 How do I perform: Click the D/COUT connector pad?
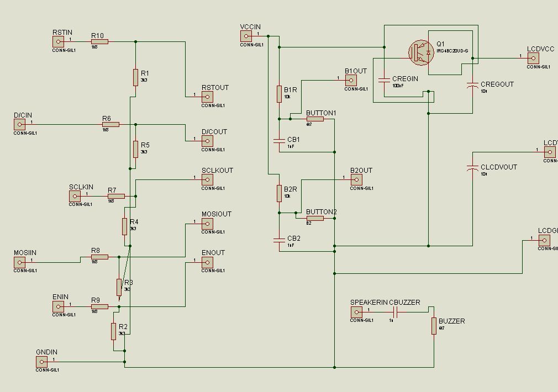(x=207, y=141)
